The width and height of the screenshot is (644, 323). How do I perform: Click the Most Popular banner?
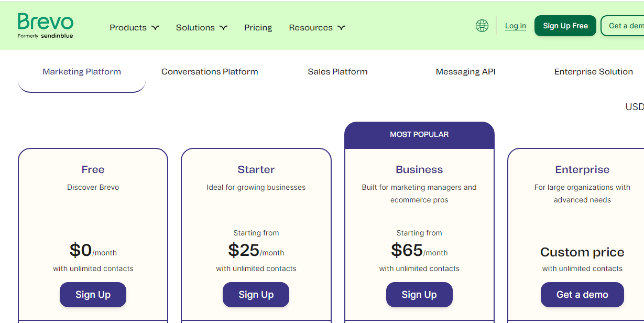(x=419, y=135)
